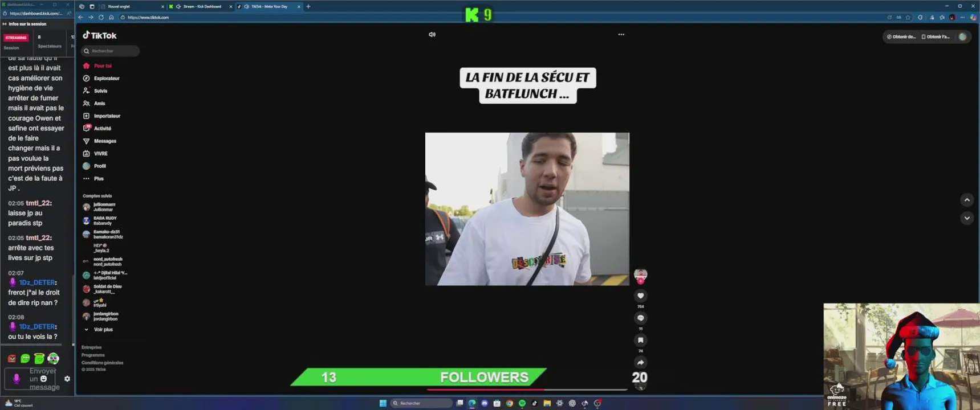Open followed account BABA RUDY
Screen dimensions: 980x410
(100, 220)
